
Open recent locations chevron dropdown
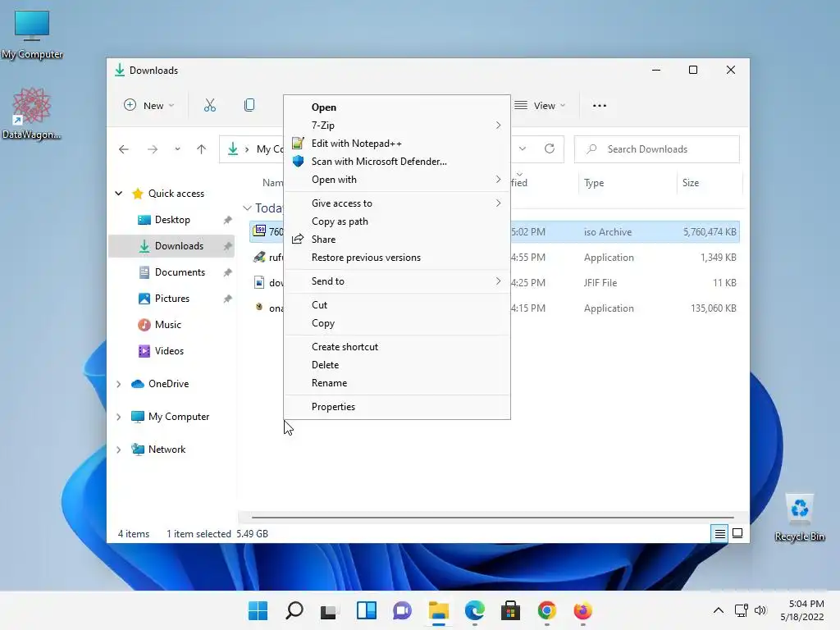coord(177,149)
